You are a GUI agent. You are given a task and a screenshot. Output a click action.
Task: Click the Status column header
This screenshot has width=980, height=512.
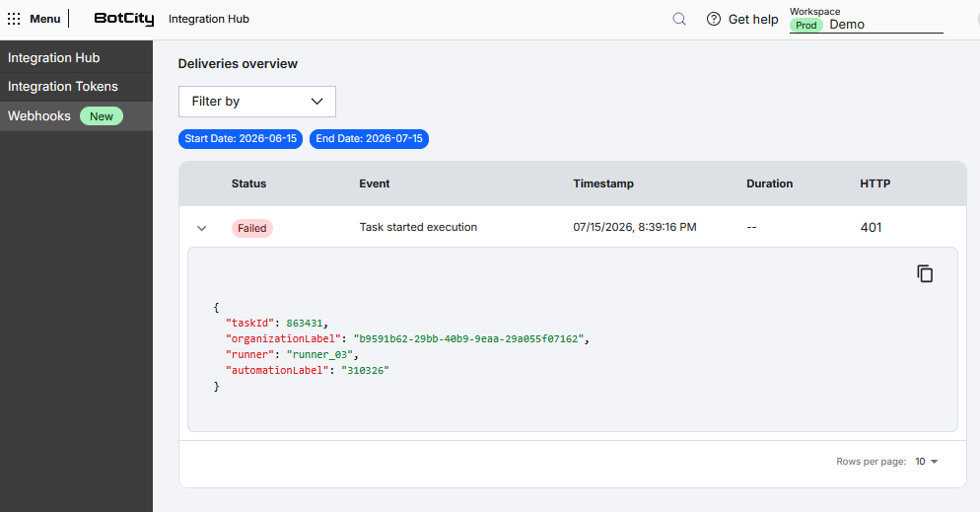[x=248, y=183]
